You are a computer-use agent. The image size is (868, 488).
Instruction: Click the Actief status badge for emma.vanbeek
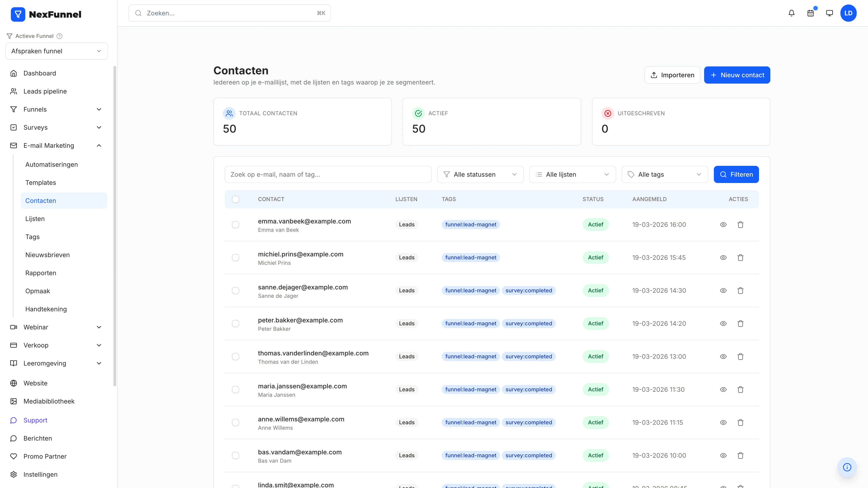[595, 225]
